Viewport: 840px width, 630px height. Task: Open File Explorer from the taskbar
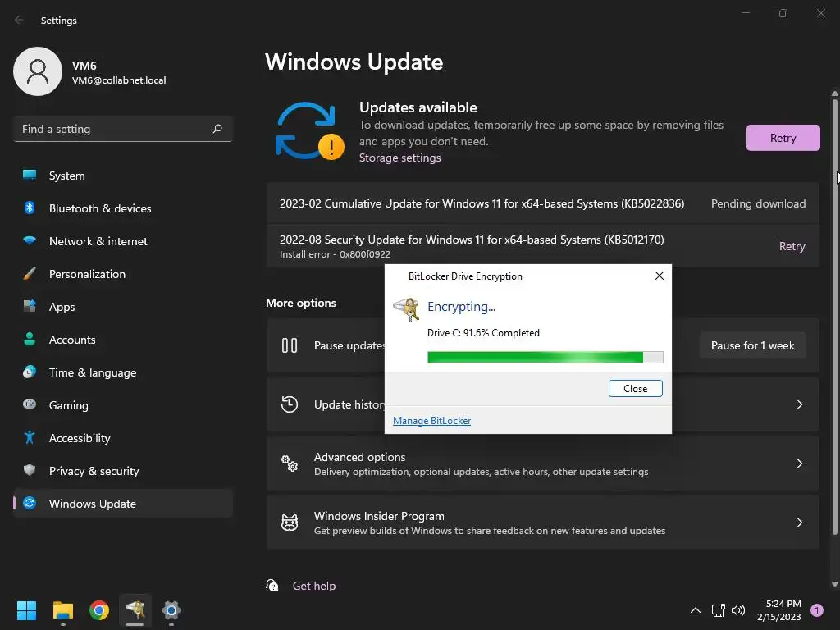(62, 610)
